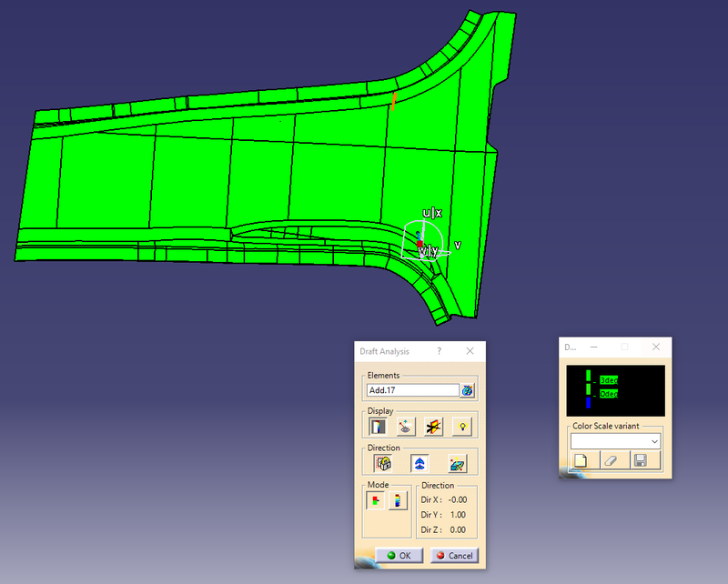Enable on-the-fly analysis under Display
Image resolution: width=728 pixels, height=584 pixels.
405,426
